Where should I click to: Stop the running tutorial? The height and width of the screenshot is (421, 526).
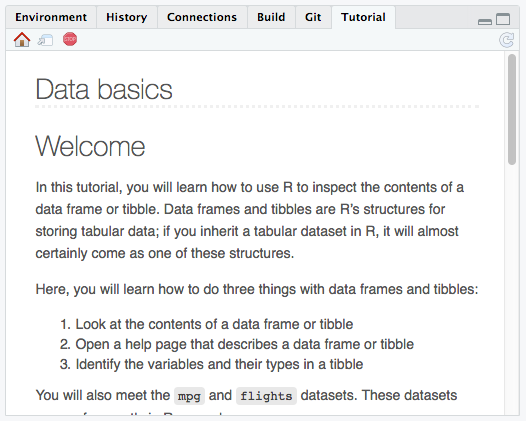tap(70, 39)
